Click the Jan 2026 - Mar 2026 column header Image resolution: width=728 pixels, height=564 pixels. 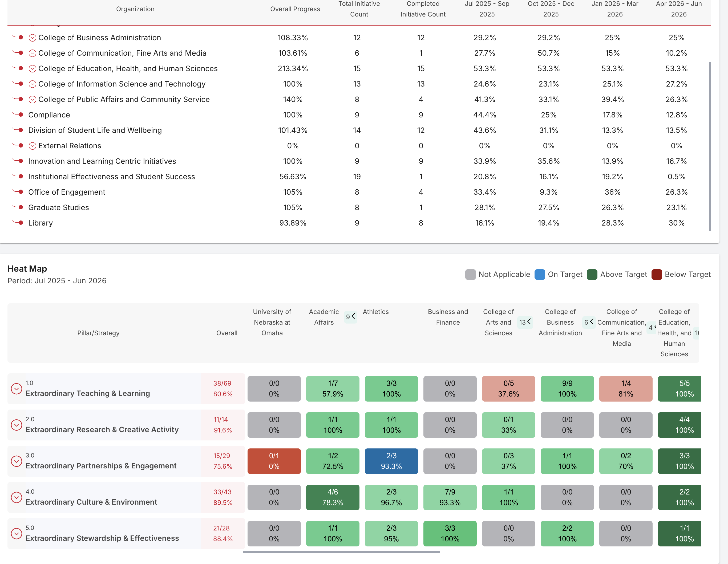(615, 9)
